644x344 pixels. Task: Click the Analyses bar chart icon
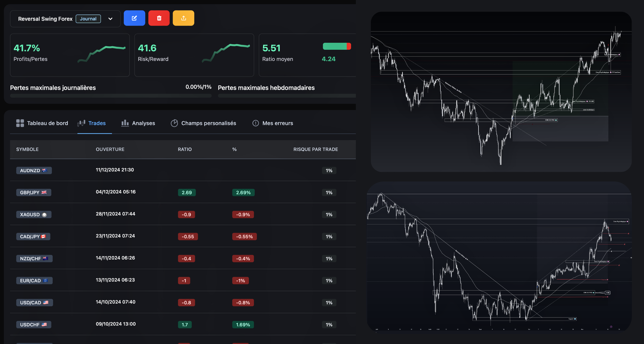pos(125,123)
